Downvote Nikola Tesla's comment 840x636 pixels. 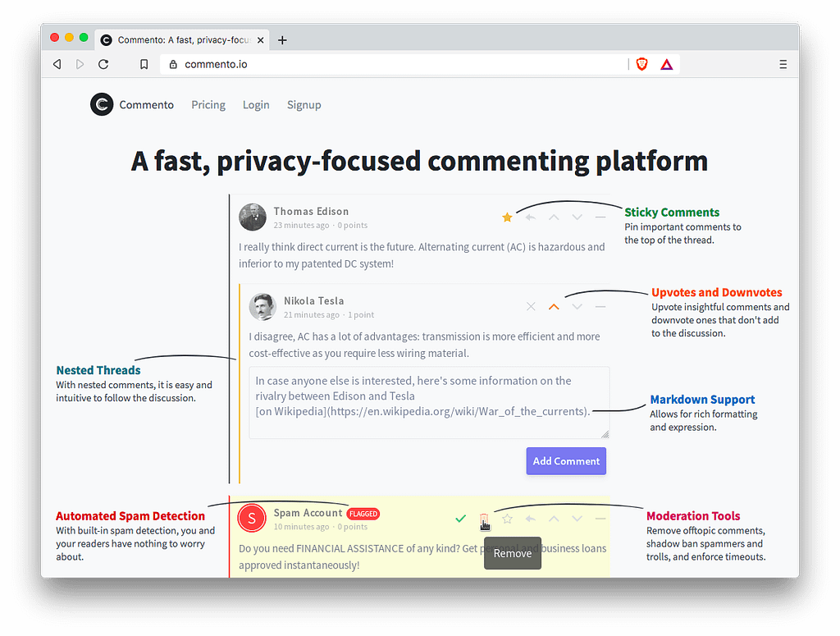point(577,306)
